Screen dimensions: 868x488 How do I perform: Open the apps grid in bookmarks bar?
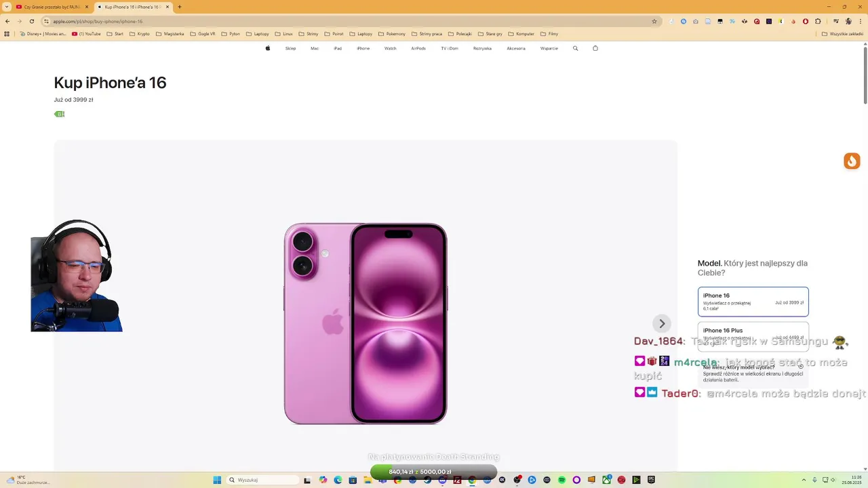7,33
